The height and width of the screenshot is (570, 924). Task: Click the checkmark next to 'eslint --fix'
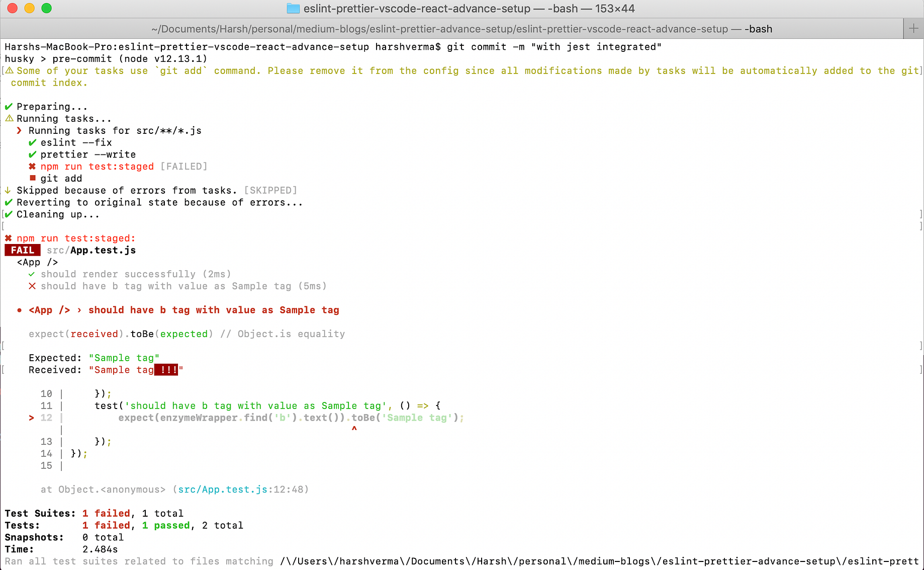(33, 143)
